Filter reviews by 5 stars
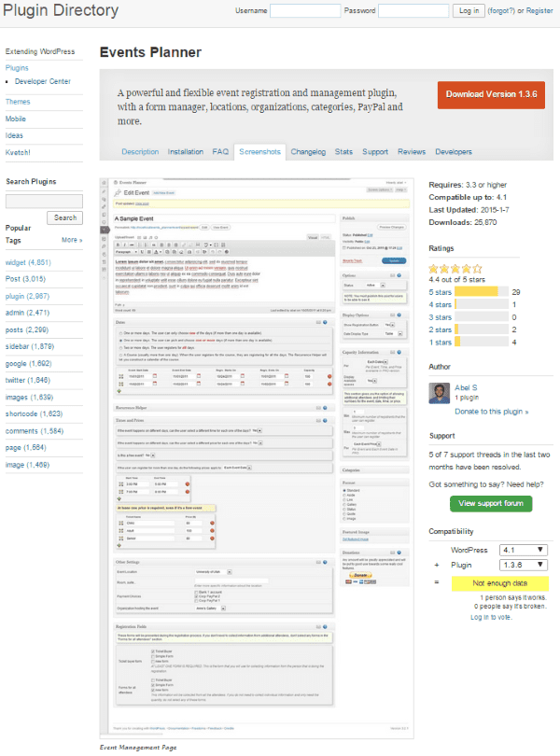The image size is (560, 756). [440, 292]
